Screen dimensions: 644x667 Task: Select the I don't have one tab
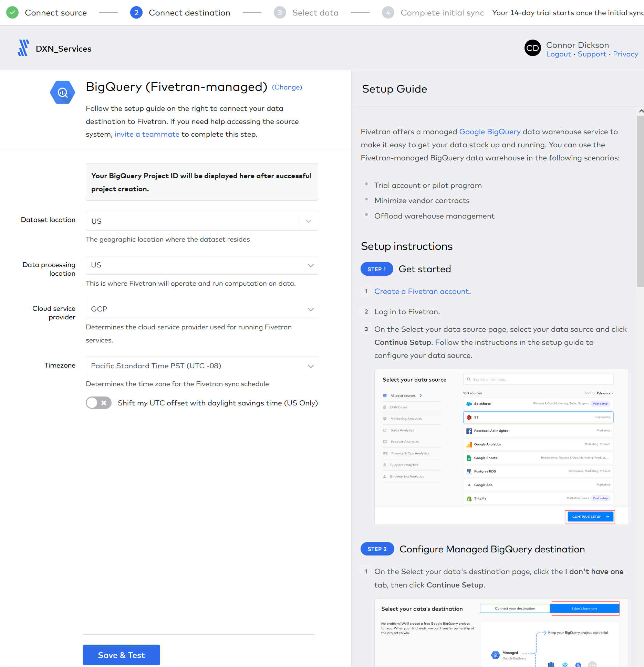point(585,608)
